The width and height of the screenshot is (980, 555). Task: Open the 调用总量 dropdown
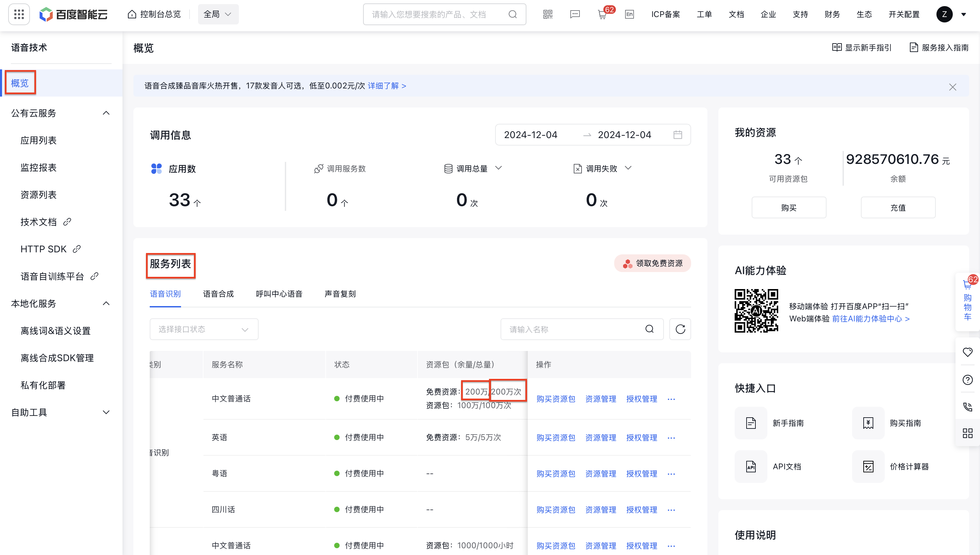(x=499, y=168)
